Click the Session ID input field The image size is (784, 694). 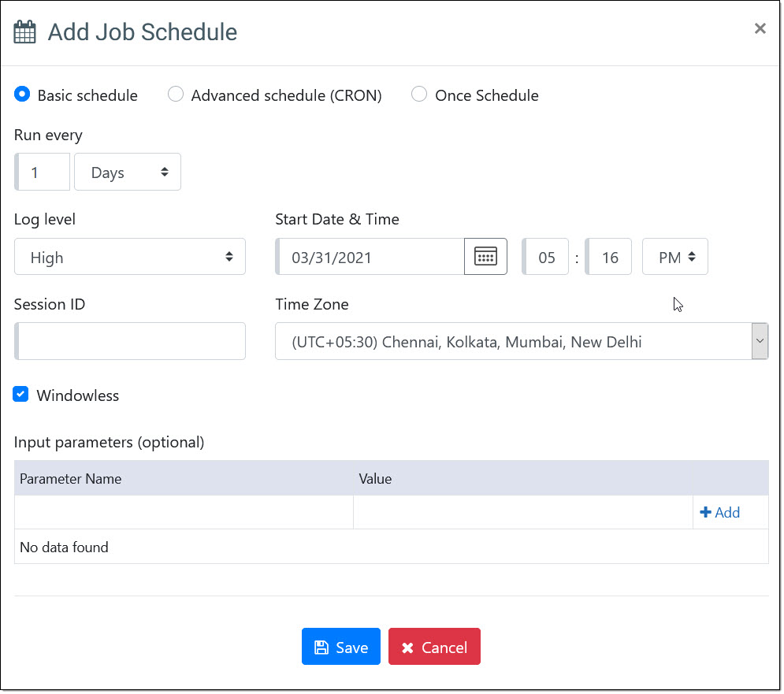pos(130,341)
